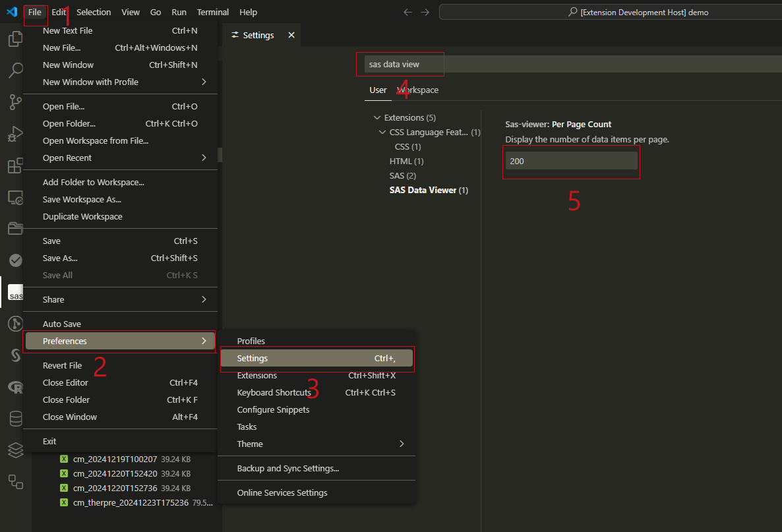Open the Help menu
Screen dimensions: 782x532
(249, 12)
